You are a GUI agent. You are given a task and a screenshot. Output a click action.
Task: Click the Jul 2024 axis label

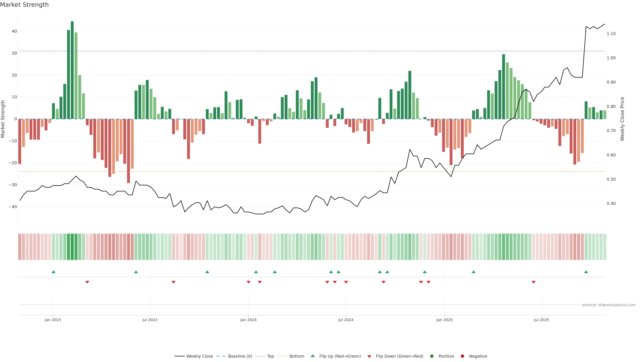pyautogui.click(x=346, y=320)
